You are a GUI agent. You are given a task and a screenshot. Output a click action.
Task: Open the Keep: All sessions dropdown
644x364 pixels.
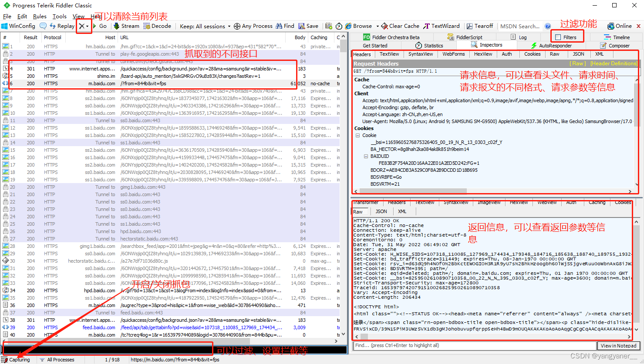tap(205, 26)
